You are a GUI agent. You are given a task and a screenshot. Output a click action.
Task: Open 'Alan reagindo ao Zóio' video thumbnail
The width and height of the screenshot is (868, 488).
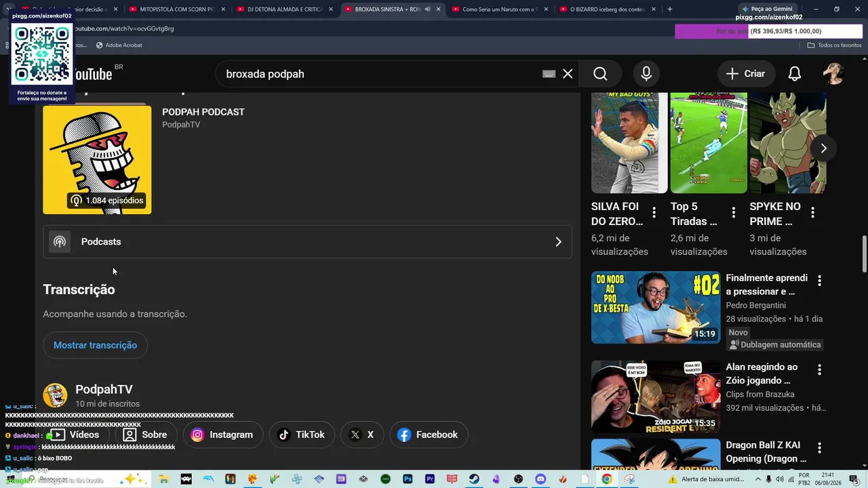point(656,396)
